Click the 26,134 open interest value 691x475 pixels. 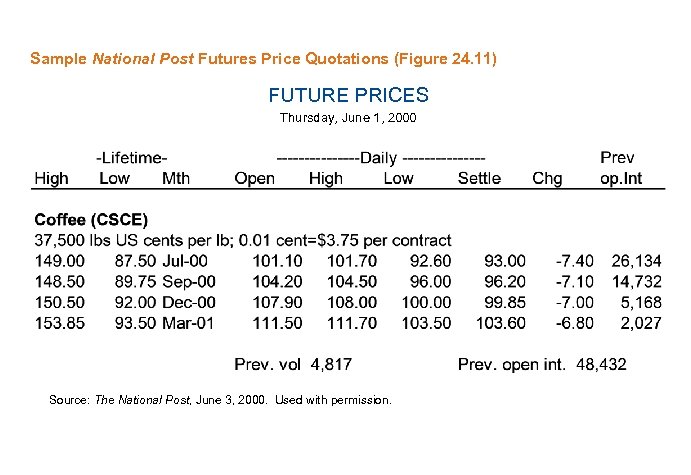pos(636,261)
